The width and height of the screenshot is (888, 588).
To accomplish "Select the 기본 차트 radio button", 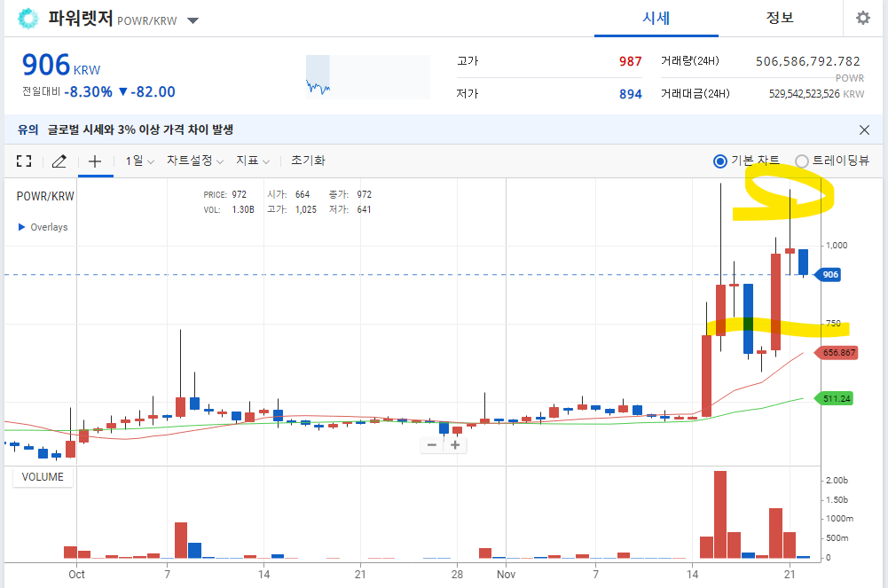I will point(719,161).
